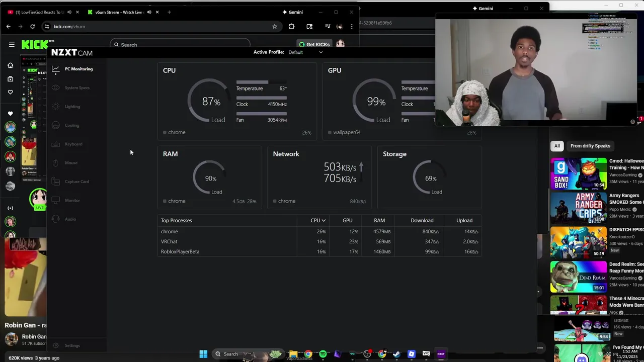Open Spotify from the taskbar
Viewport: 644px width, 362px height.
(323, 354)
